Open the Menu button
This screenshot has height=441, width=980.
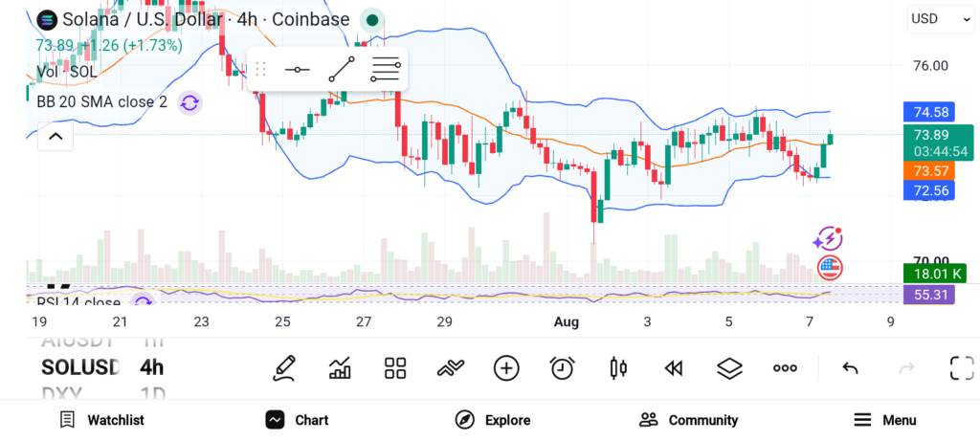tap(885, 420)
